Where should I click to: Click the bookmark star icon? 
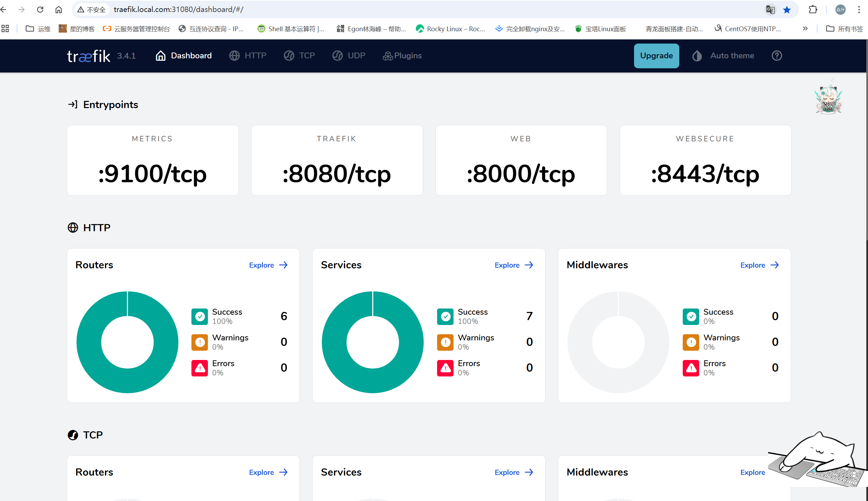coord(786,10)
